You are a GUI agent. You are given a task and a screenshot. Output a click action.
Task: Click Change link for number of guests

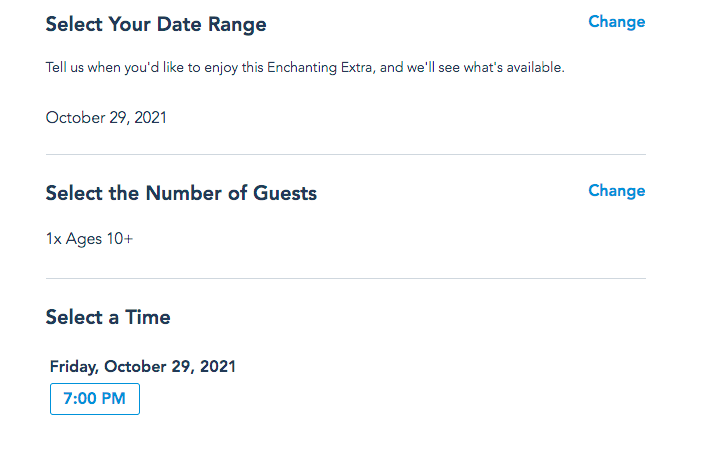pyautogui.click(x=616, y=191)
